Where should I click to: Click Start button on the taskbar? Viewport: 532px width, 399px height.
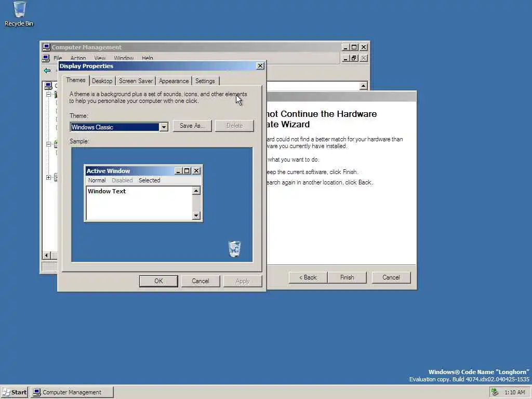[15, 392]
